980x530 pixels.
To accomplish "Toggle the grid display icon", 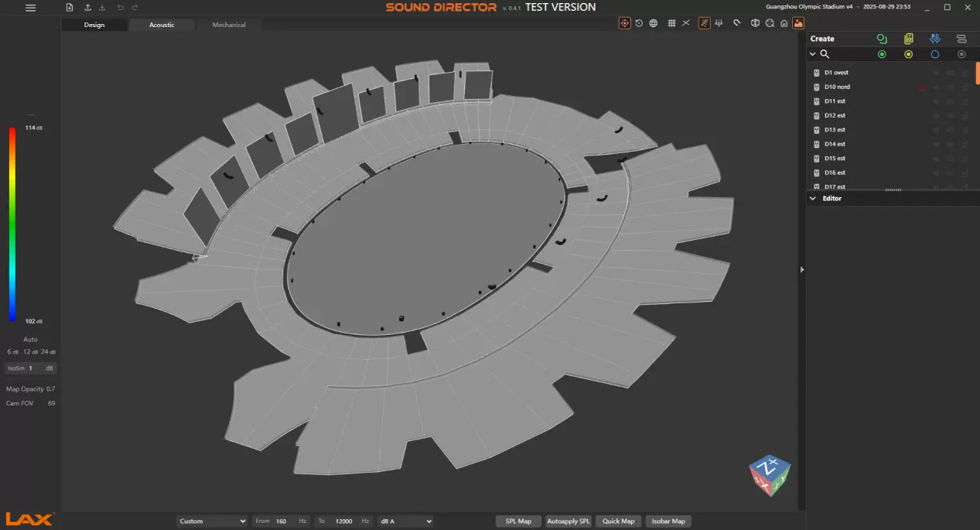I will 671,23.
